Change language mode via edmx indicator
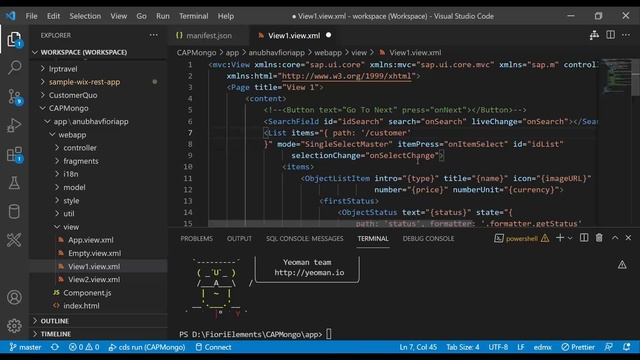 [x=542, y=347]
